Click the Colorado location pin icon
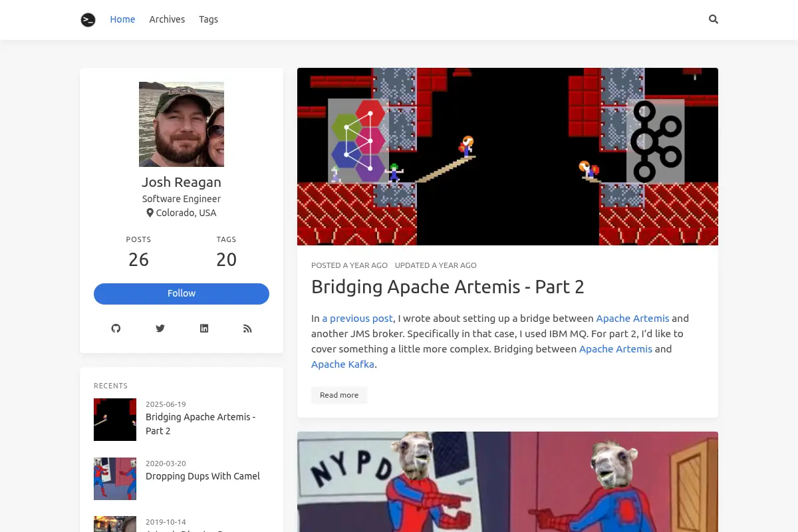Viewport: 798px width, 532px height. [150, 213]
